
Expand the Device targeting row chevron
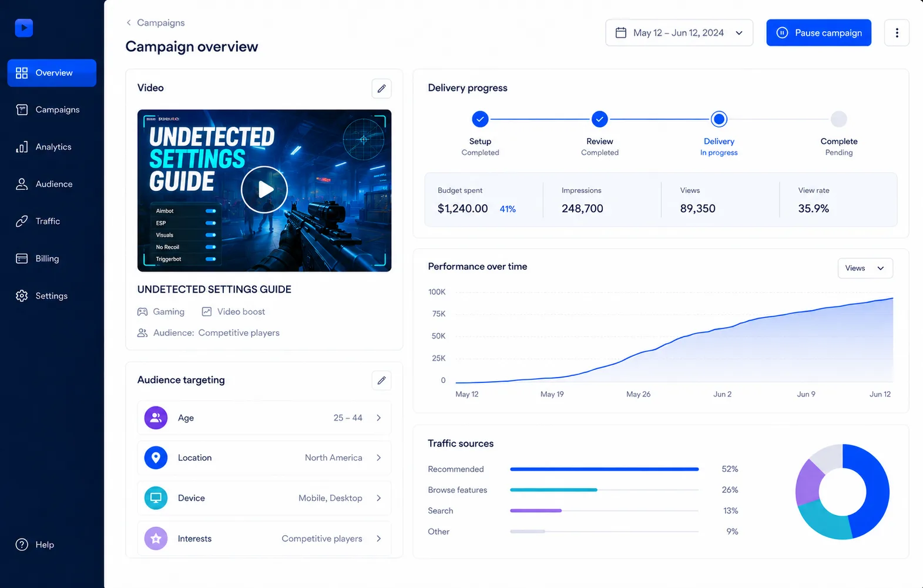[379, 498]
